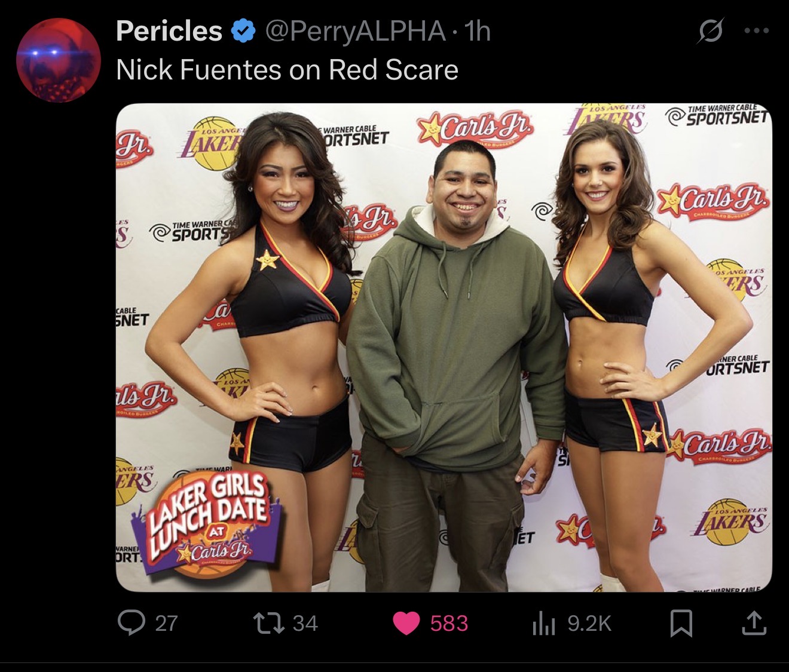The image size is (789, 672).
Task: Click the 1h timestamp
Action: 478,31
